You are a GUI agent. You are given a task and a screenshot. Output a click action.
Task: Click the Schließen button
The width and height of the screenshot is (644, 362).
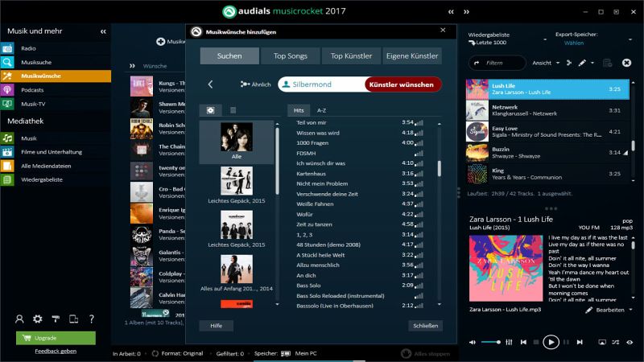[x=424, y=326]
